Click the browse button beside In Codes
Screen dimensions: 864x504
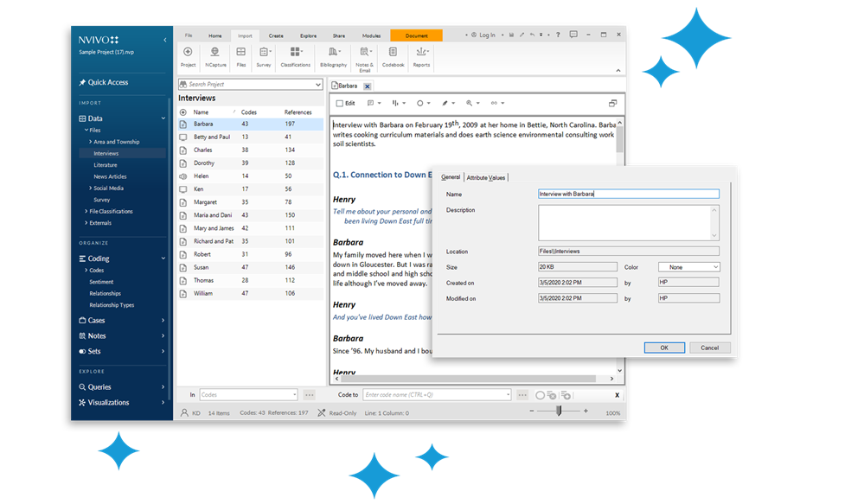pyautogui.click(x=309, y=394)
